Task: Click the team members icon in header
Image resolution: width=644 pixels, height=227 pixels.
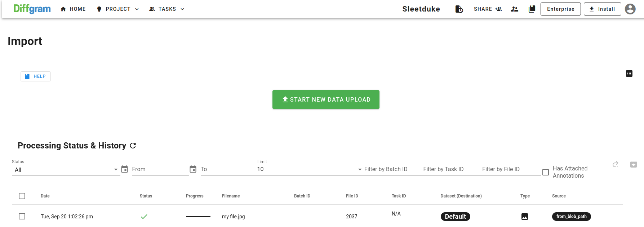Action: tap(515, 9)
